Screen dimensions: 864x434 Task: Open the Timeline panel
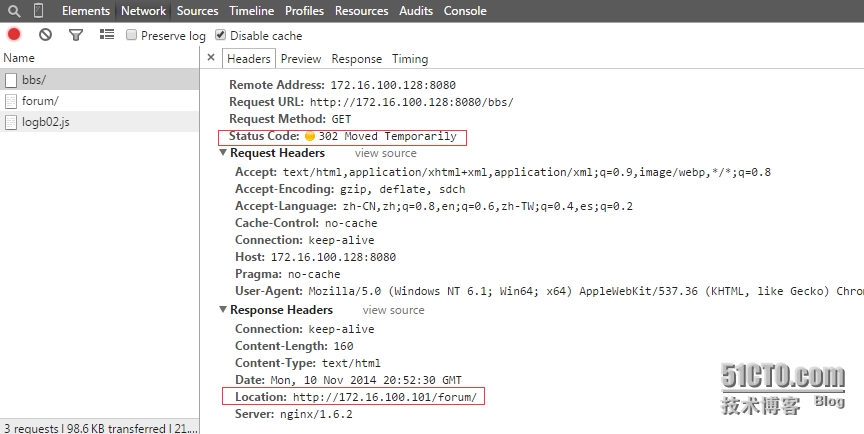point(251,10)
